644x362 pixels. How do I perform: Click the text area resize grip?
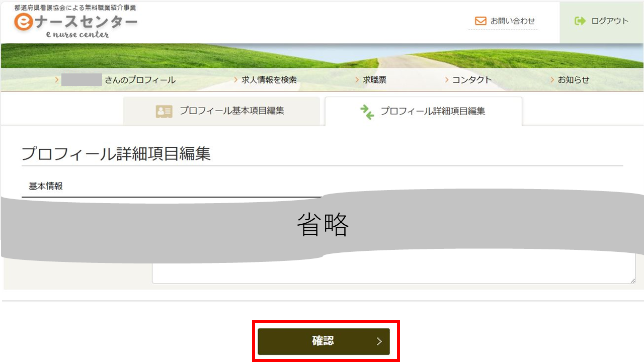click(632, 280)
